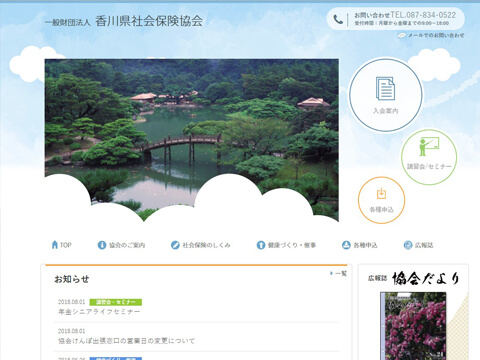Open 社会保険のしくみ menu item
The width and height of the screenshot is (480, 360).
[x=206, y=245]
